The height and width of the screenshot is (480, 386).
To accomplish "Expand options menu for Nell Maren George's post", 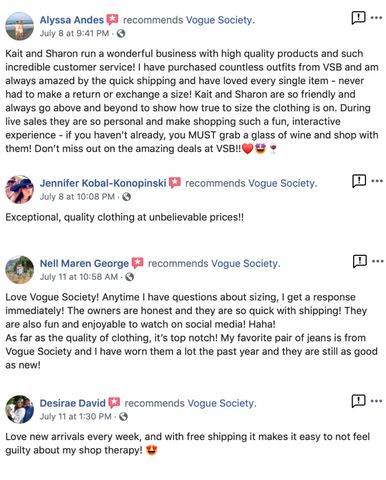I will coord(378,261).
